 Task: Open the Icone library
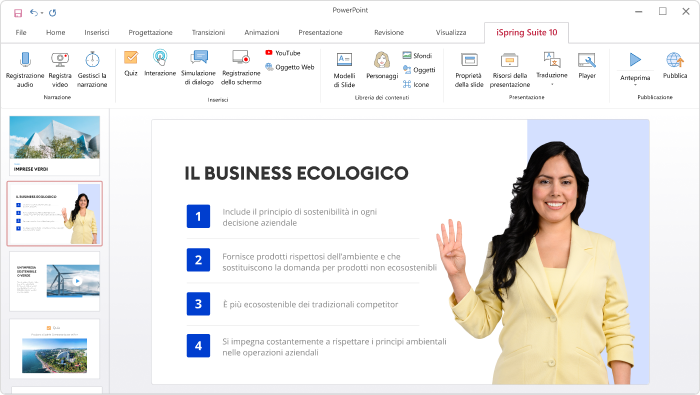[416, 84]
